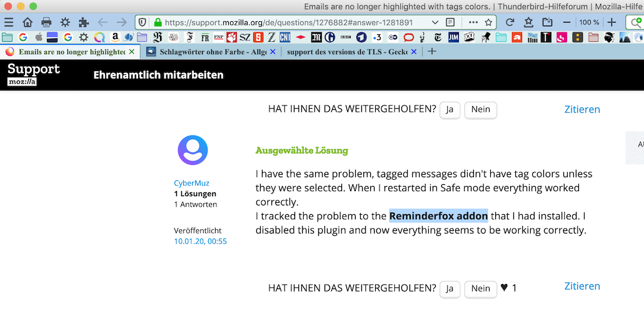Open the JIM bookmark

pos(453,37)
